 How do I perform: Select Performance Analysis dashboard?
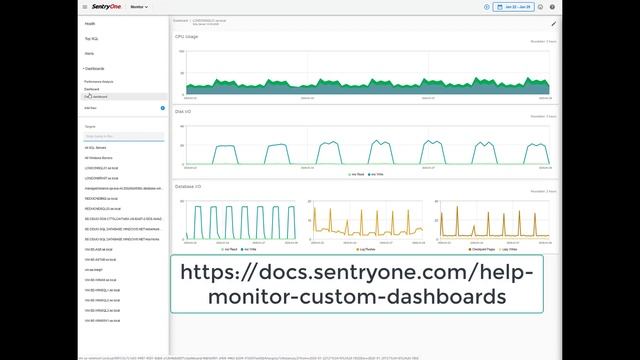pyautogui.click(x=99, y=82)
